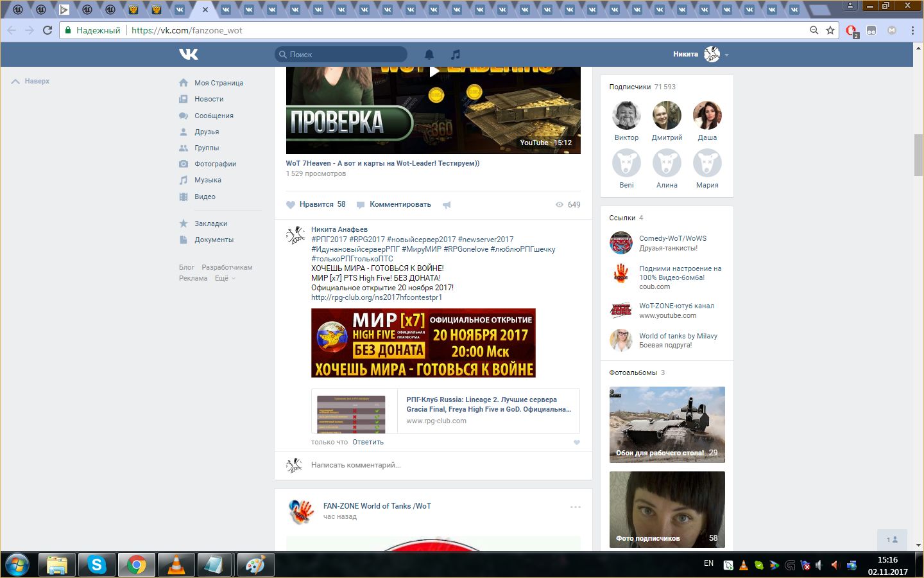This screenshot has height=578, width=924.
Task: Click the Блог footer link
Action: (x=187, y=267)
